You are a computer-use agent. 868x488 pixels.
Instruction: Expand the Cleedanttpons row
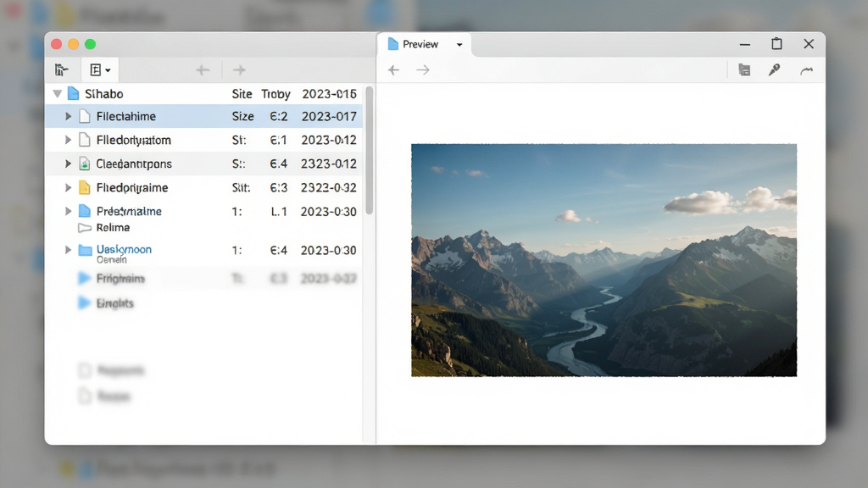click(68, 164)
